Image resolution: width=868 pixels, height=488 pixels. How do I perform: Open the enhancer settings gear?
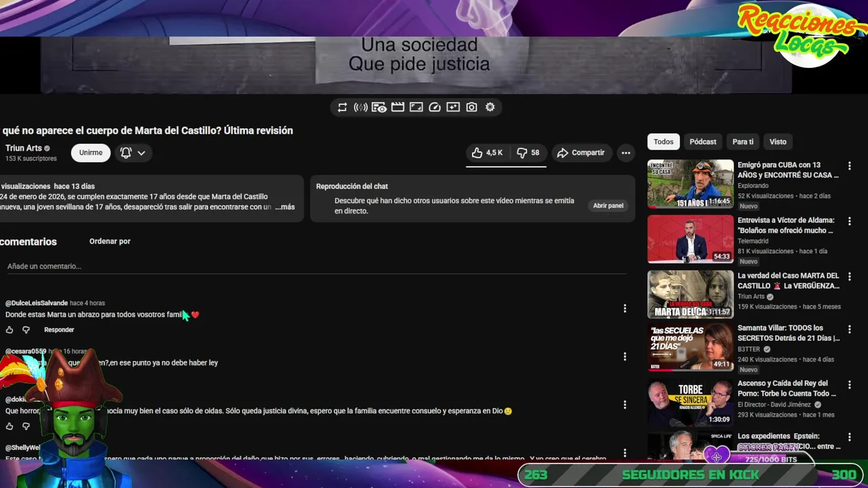490,107
